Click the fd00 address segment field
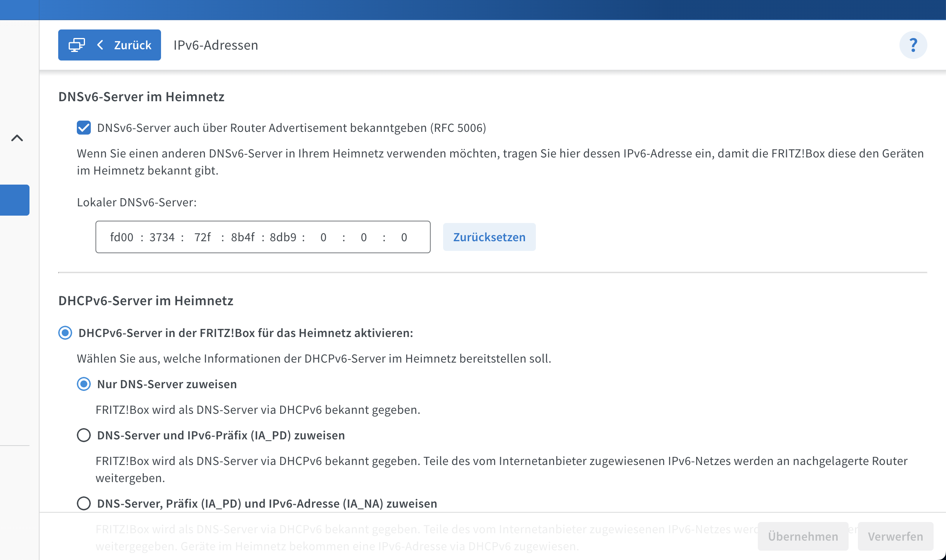The image size is (946, 560). [x=122, y=237]
